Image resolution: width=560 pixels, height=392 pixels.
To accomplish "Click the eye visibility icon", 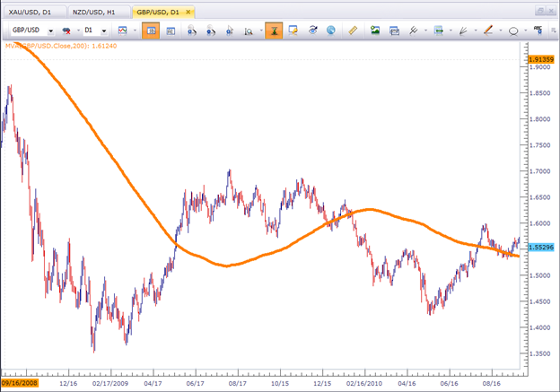I will click(x=313, y=30).
